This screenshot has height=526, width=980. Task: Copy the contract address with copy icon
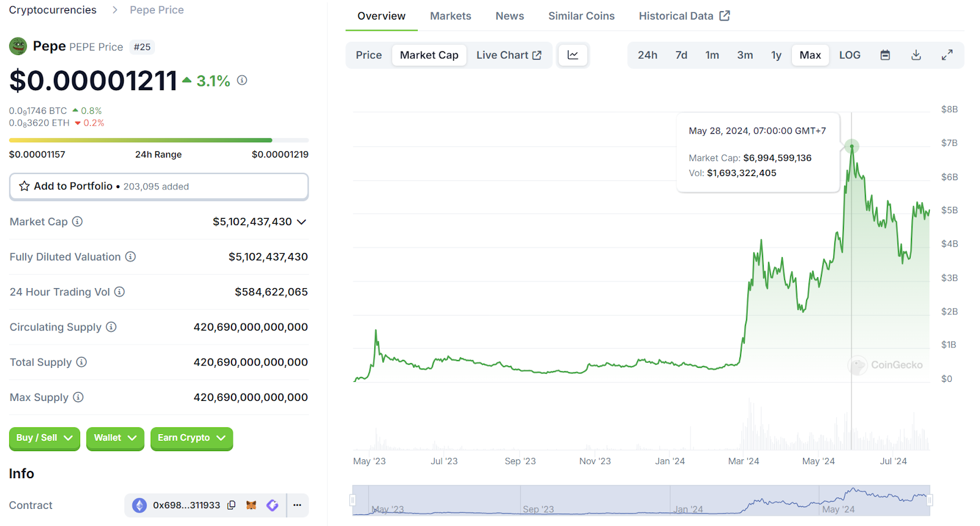[232, 505]
